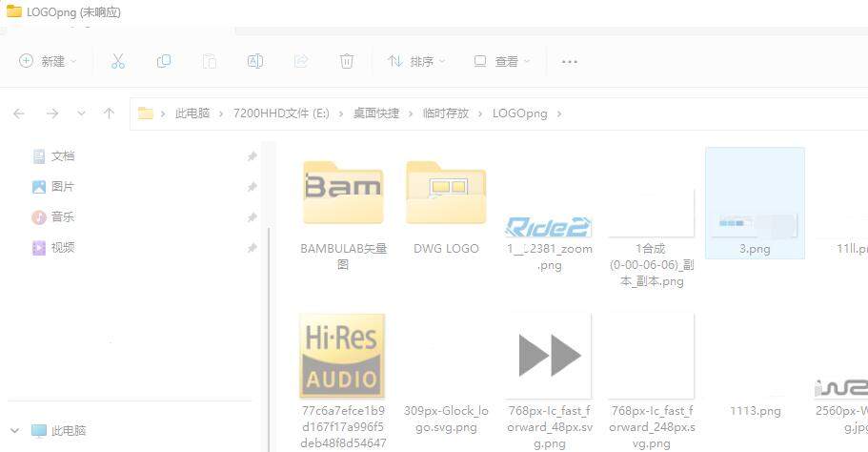Select the 1合成 副本_副本.png file
868x452 pixels.
(x=652, y=238)
